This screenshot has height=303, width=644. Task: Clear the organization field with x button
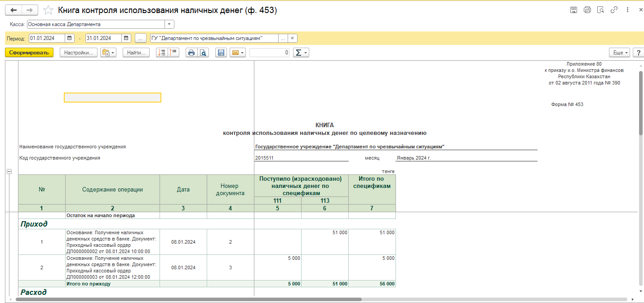point(292,38)
